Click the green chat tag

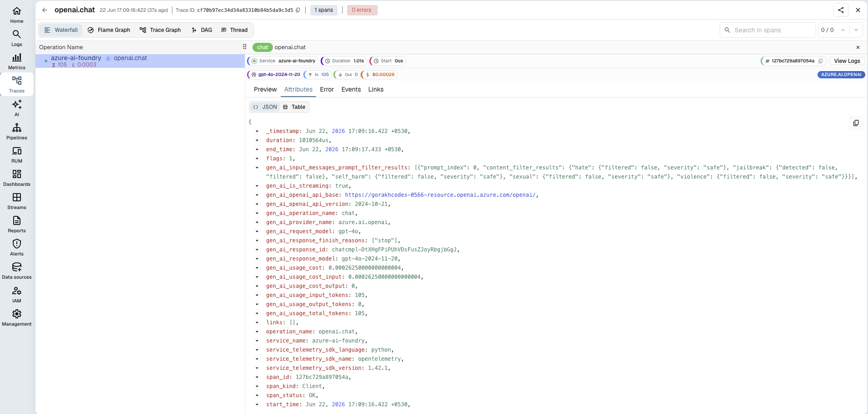tap(262, 47)
